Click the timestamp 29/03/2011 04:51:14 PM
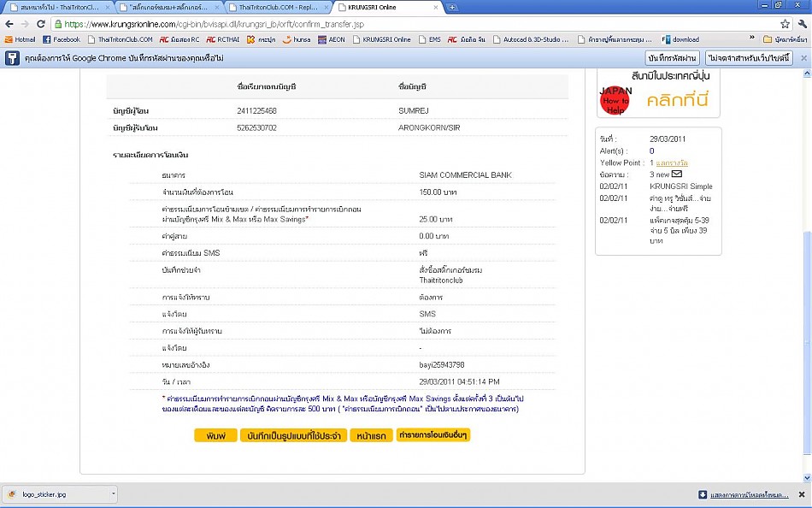 459,382
